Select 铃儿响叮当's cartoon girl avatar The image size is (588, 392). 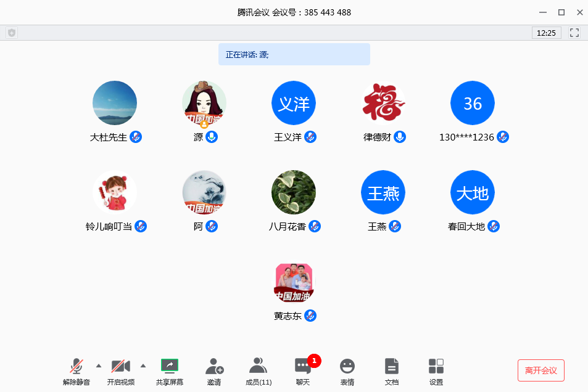coord(115,192)
